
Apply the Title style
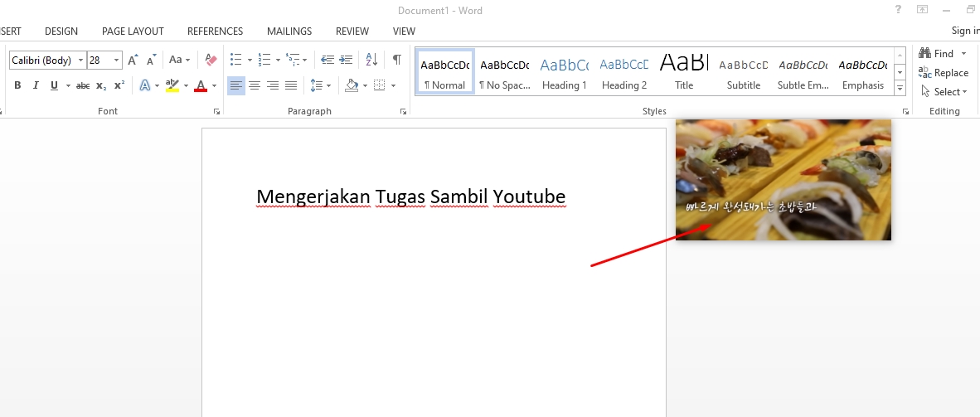(x=684, y=72)
